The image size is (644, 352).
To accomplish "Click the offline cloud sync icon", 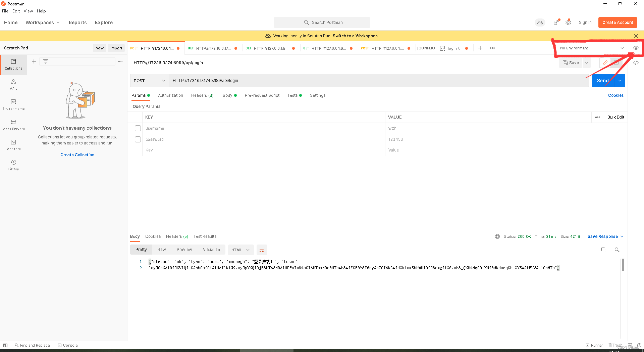I will [x=540, y=23].
